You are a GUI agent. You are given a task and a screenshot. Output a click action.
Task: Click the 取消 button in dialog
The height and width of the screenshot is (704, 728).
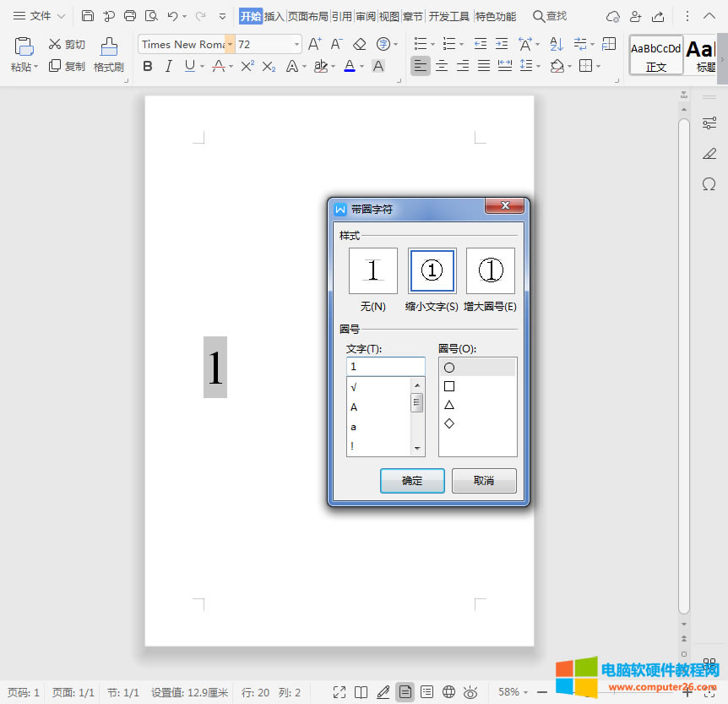[483, 481]
